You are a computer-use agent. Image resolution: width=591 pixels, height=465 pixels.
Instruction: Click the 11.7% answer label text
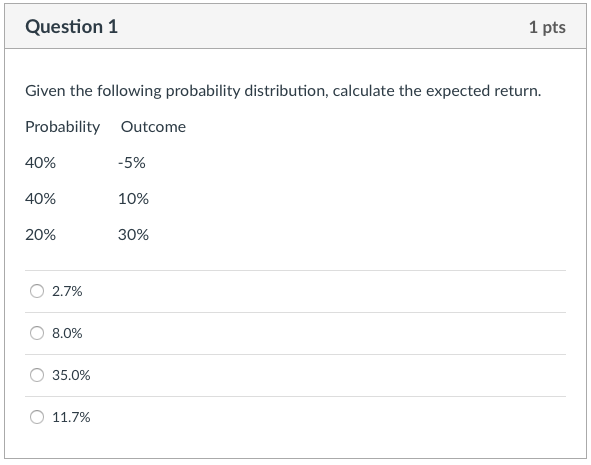(71, 417)
